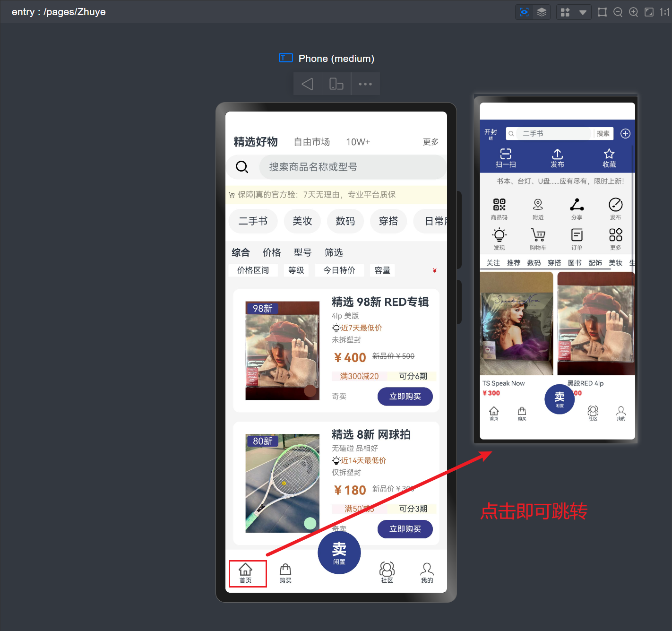The width and height of the screenshot is (672, 631).
Task: Click 立即购买 for the RED专辑 item
Action: (x=405, y=397)
